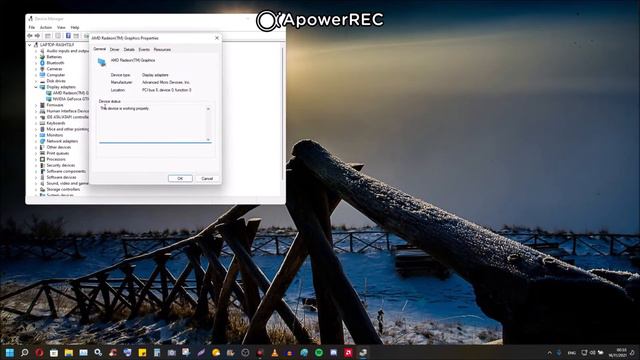The height and width of the screenshot is (360, 640).
Task: Select the Computer tree item
Action: [x=56, y=75]
